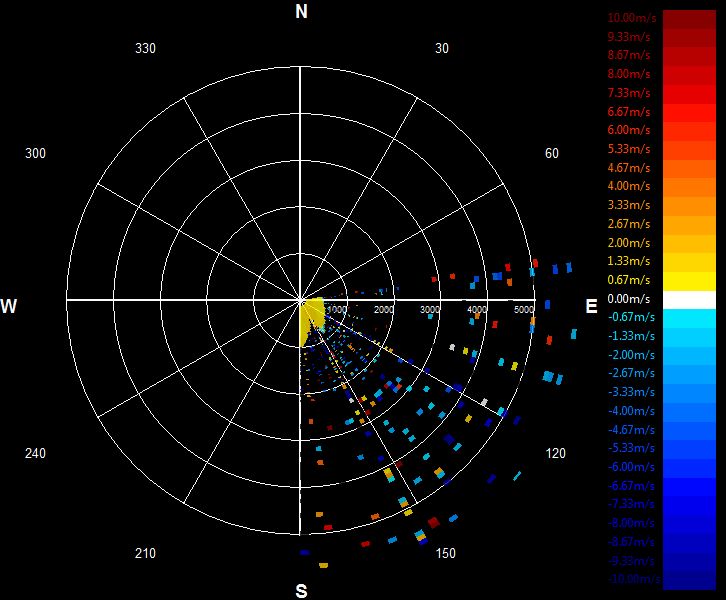Image resolution: width=726 pixels, height=600 pixels.
Task: Click the -2.00m/s legend label
Action: [632, 355]
